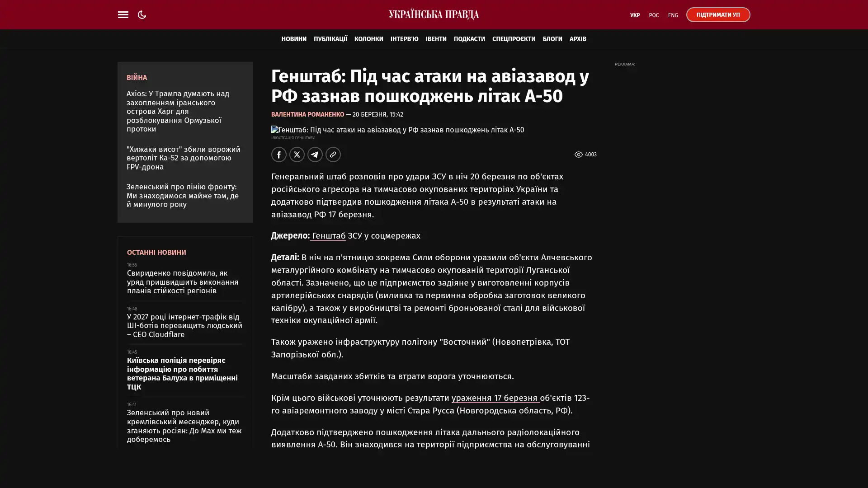Switch language to РОС

point(654,15)
